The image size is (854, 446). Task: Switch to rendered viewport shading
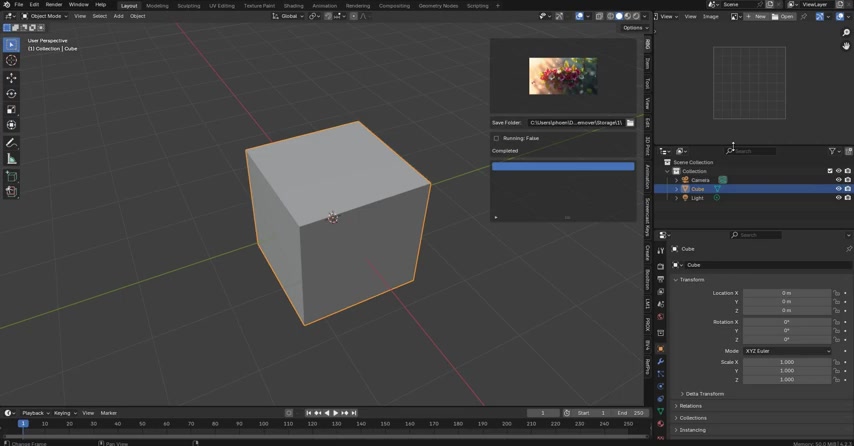coord(636,16)
